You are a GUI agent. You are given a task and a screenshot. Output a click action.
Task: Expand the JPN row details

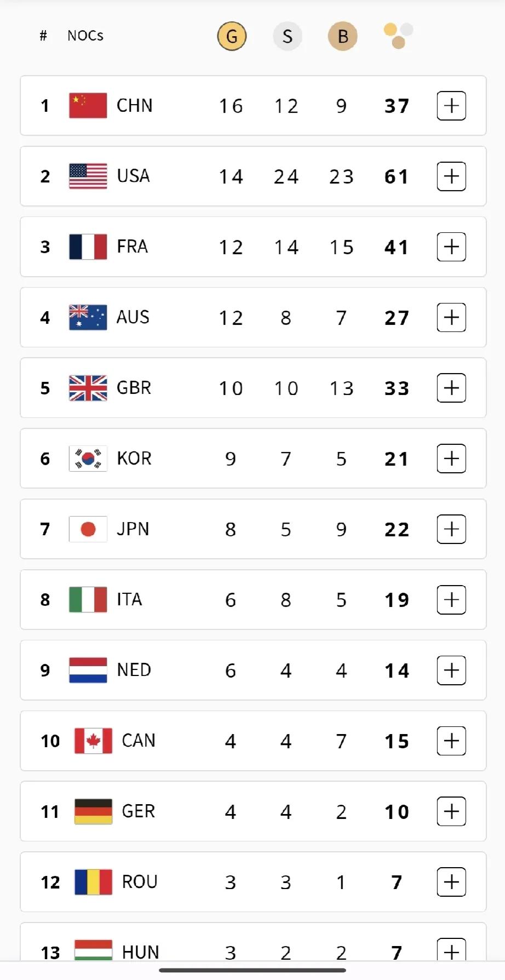pos(451,529)
